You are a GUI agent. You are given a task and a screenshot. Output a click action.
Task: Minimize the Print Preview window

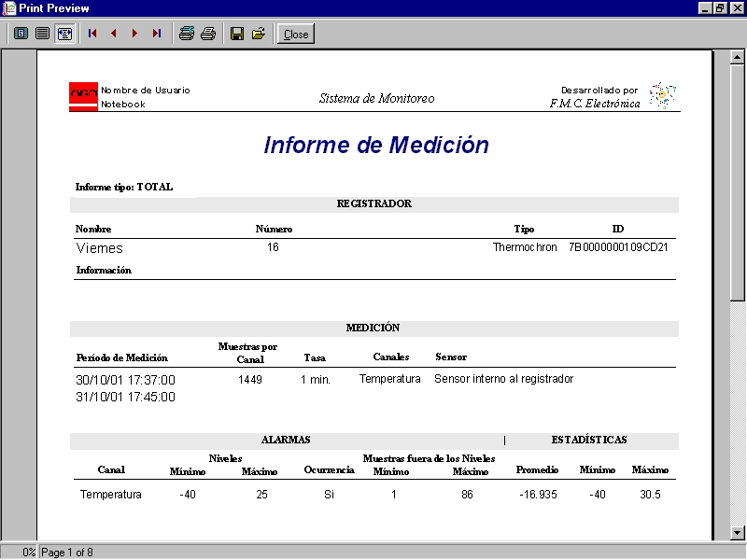tap(706, 8)
